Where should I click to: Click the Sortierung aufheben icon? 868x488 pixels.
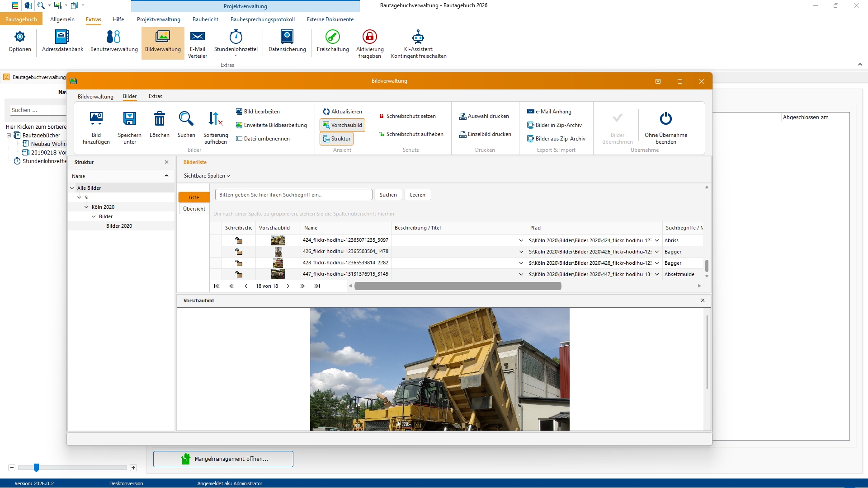[x=215, y=119]
